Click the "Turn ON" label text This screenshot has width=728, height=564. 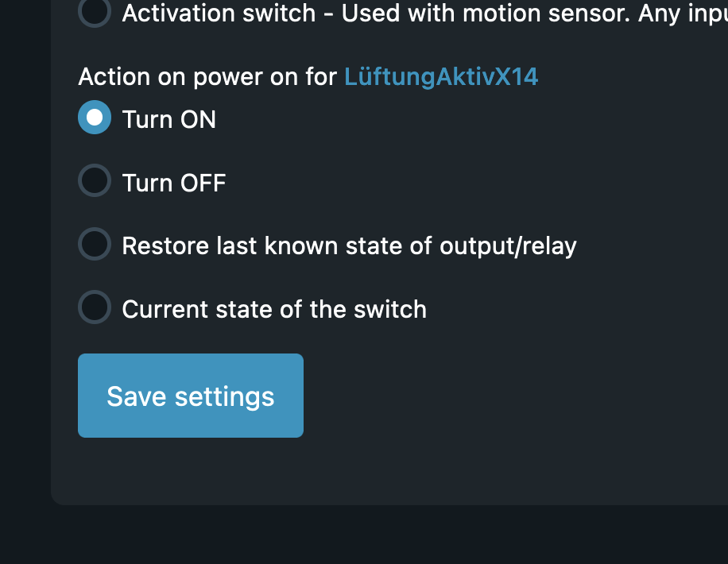[169, 119]
